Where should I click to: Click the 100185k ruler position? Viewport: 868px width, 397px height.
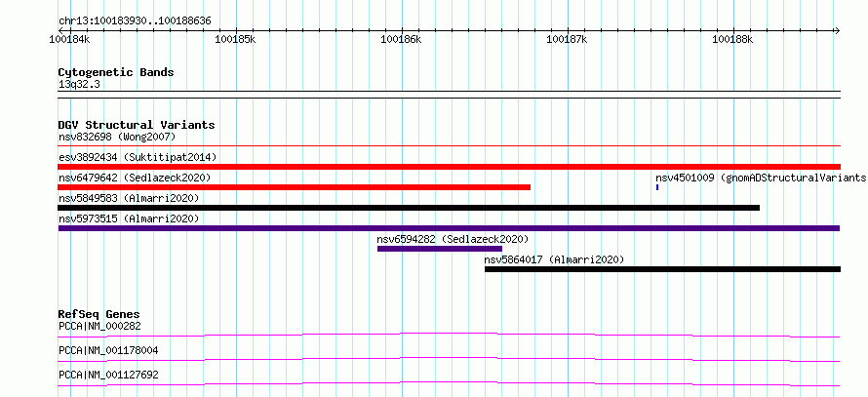click(x=236, y=39)
